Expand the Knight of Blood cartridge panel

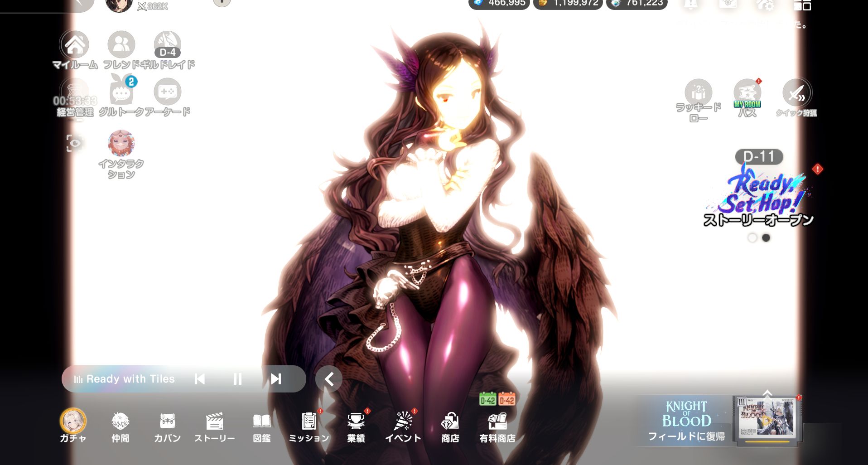point(767,392)
